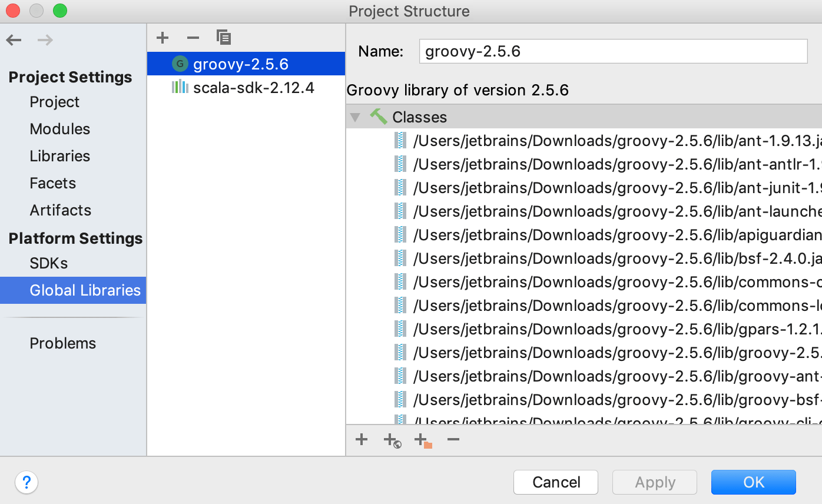Click the grayed forward navigation arrow
Screen dimensions: 822x504
click(44, 39)
